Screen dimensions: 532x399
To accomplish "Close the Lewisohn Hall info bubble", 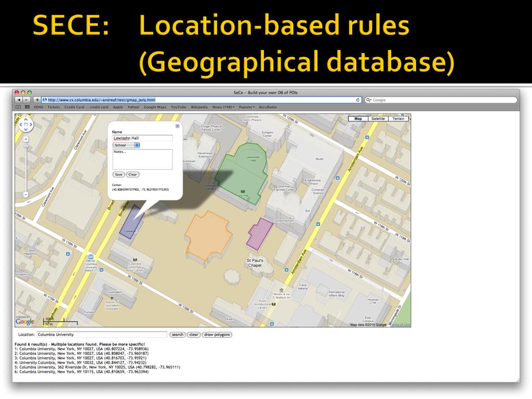I will tap(177, 126).
